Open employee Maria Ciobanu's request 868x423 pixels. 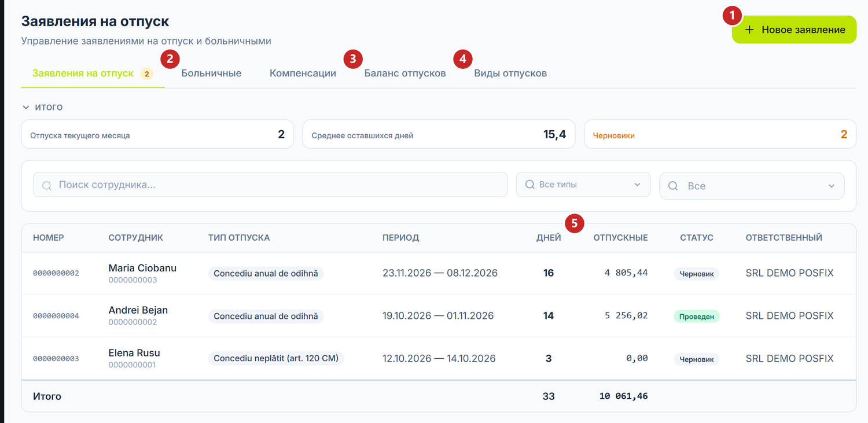point(142,268)
